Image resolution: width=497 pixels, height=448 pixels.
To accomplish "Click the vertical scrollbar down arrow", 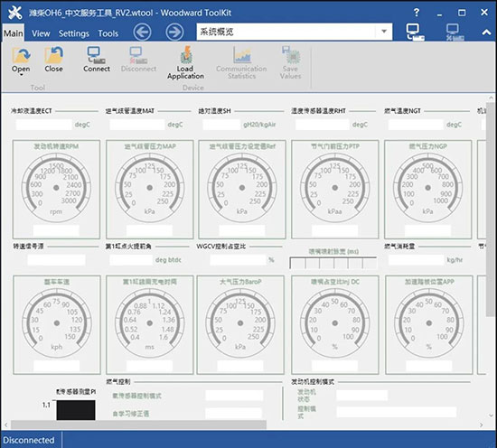I will pos(491,415).
